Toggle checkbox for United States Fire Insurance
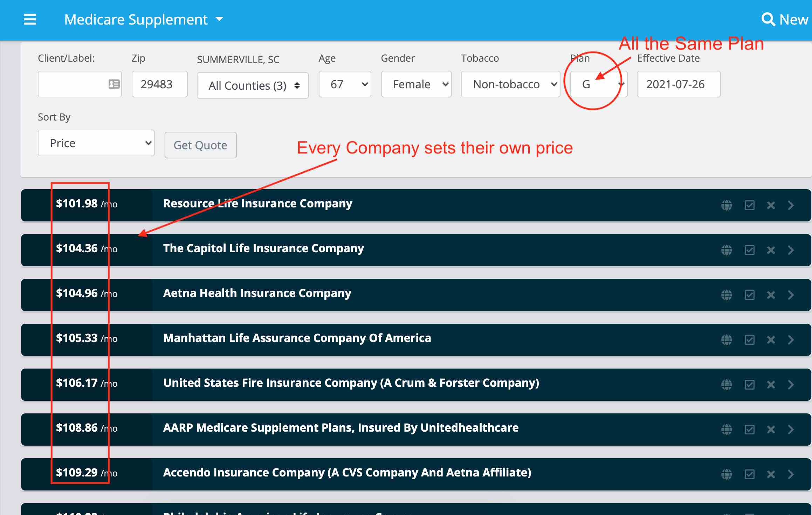This screenshot has height=515, width=812. [x=749, y=385]
